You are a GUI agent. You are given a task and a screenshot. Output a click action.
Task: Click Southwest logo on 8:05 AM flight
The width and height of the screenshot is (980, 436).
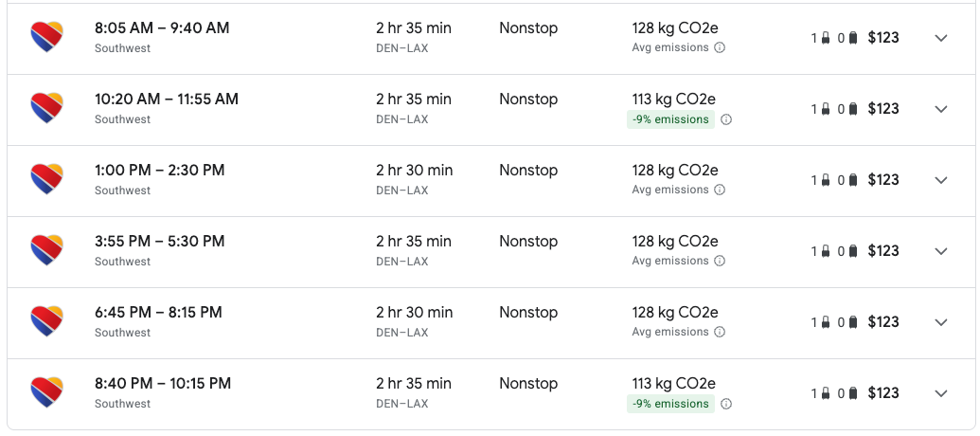[46, 37]
